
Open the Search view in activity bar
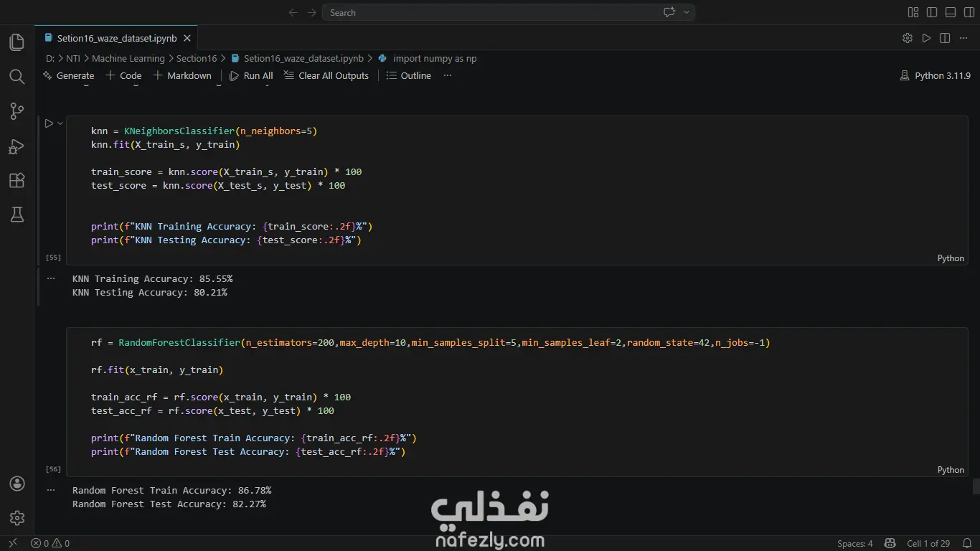17,77
